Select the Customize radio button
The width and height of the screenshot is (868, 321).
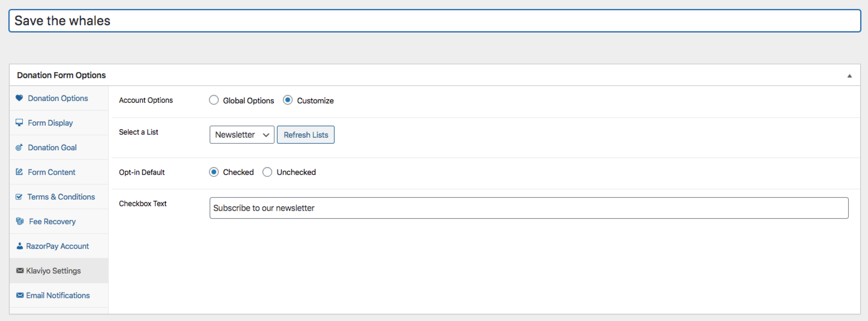coord(287,100)
